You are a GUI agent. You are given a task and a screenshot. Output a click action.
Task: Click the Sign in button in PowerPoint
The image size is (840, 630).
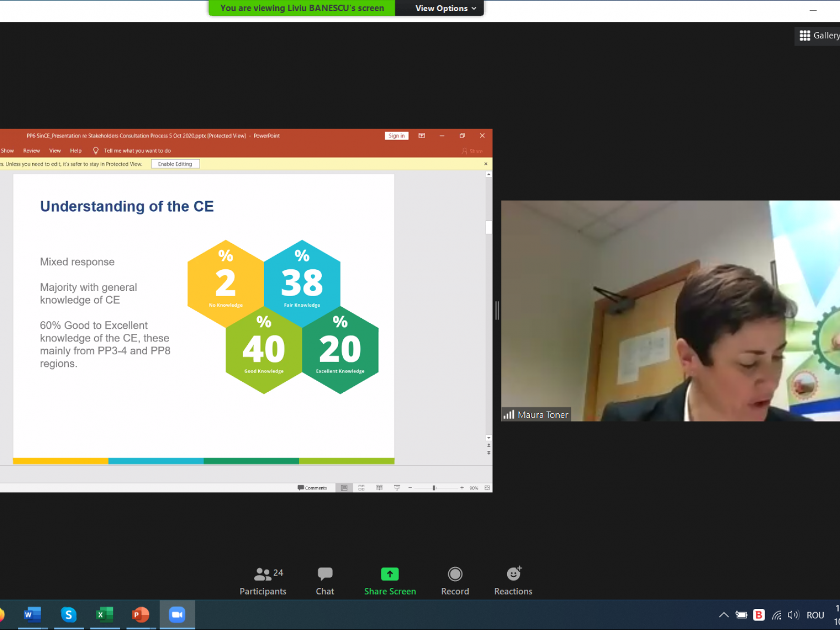coord(396,135)
